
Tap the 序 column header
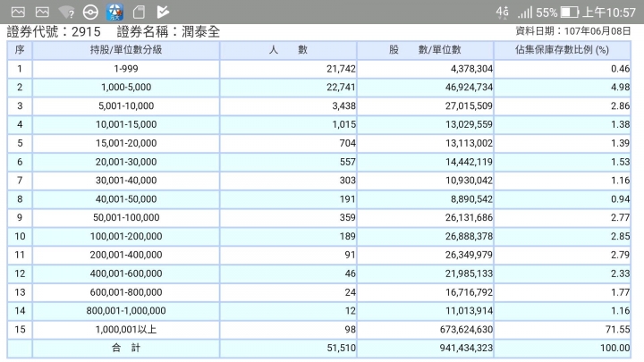[20, 50]
